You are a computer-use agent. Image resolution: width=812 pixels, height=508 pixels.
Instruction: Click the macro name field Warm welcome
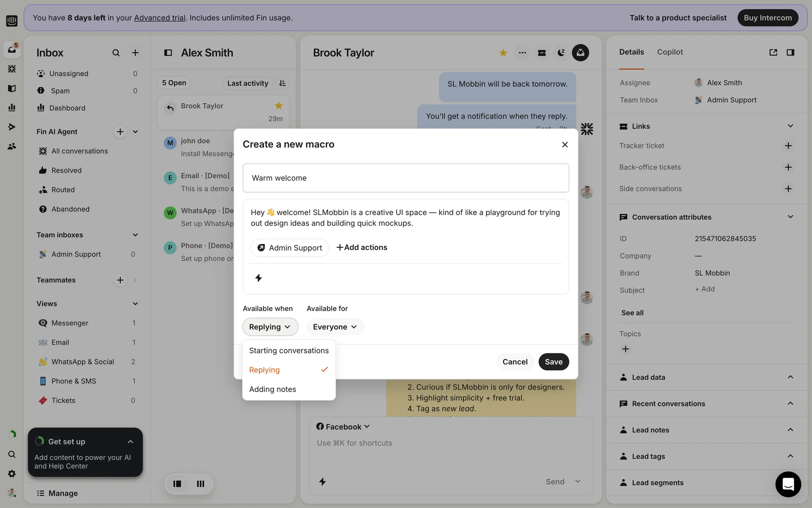pos(405,178)
